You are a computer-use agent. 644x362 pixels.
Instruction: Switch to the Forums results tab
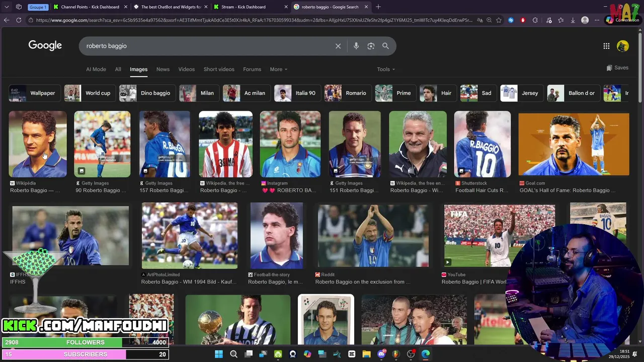click(x=252, y=69)
